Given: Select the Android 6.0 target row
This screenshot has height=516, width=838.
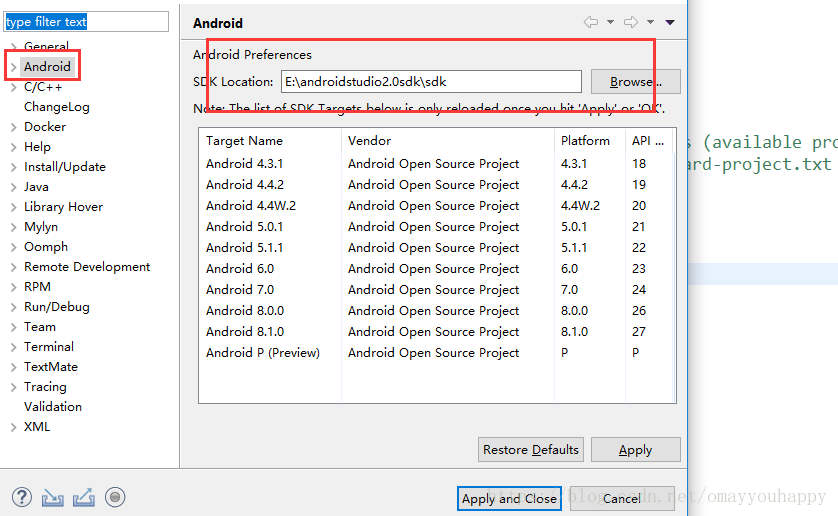Looking at the screenshot, I should [x=437, y=268].
